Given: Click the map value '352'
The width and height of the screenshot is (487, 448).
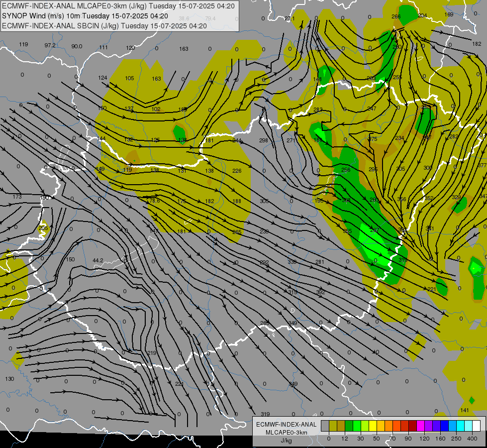Looking at the screenshot, I should click(x=429, y=198).
